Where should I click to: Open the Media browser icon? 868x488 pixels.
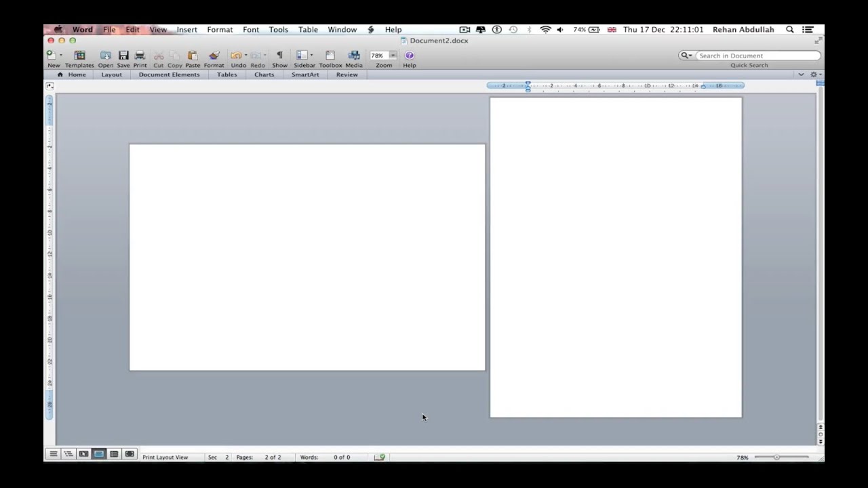[x=354, y=55]
